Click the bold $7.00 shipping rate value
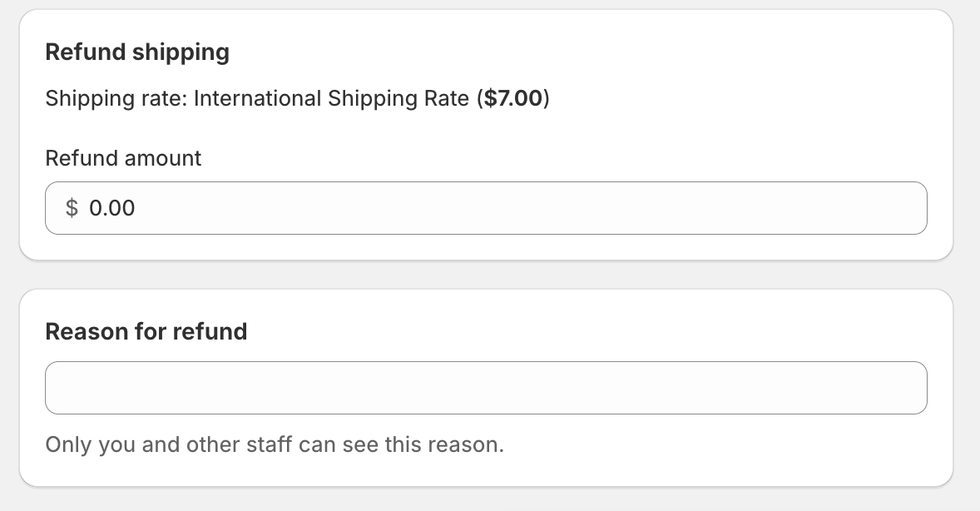980x511 pixels. coord(513,99)
